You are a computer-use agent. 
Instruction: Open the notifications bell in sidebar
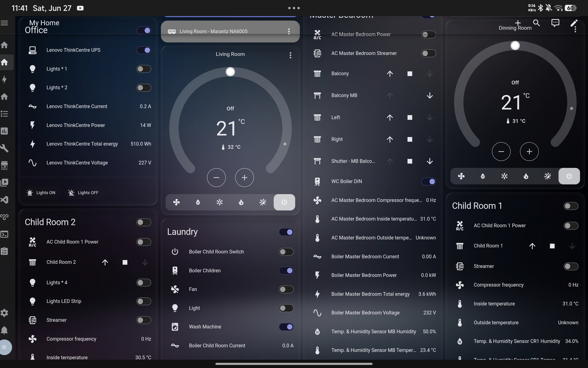pos(4,330)
